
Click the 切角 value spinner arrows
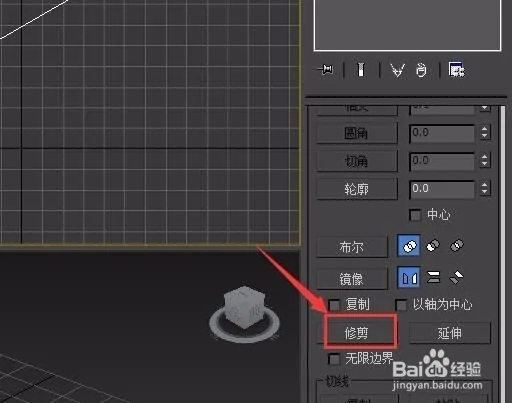click(485, 160)
